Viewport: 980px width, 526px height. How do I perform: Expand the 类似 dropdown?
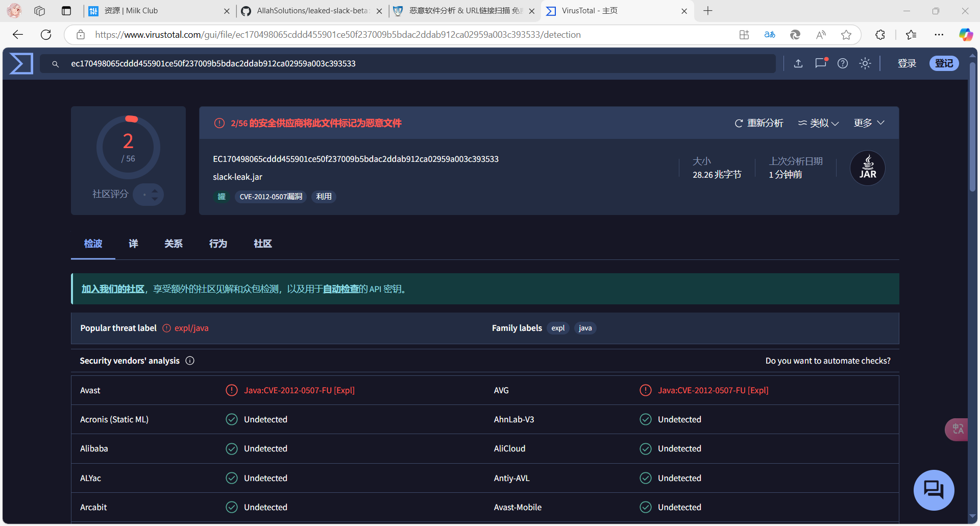tap(819, 123)
